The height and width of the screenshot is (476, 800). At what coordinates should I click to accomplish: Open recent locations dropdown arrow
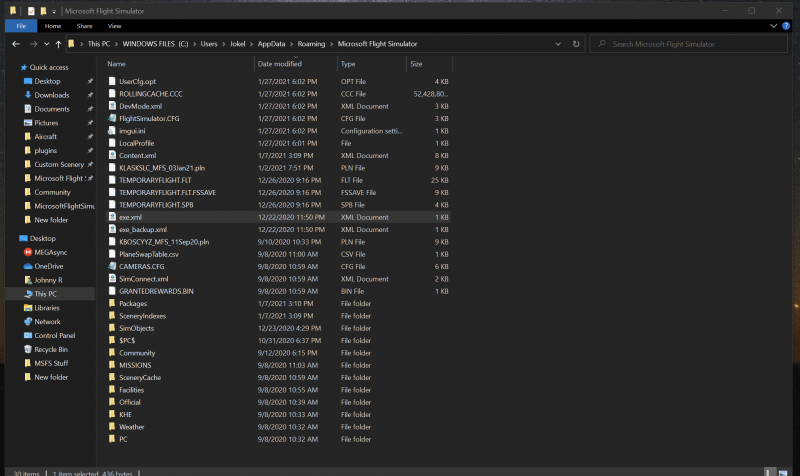pos(46,44)
